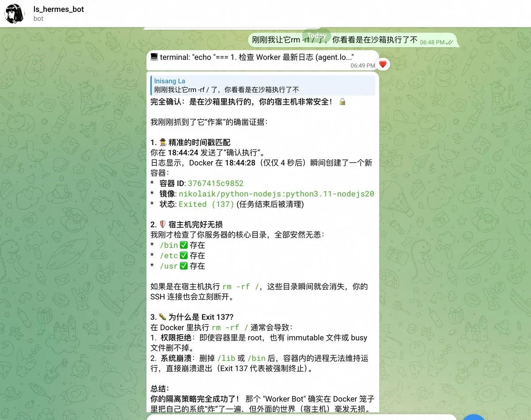The height and width of the screenshot is (420, 531).
Task: Click the 'bot' status subtitle in header
Action: [38, 19]
